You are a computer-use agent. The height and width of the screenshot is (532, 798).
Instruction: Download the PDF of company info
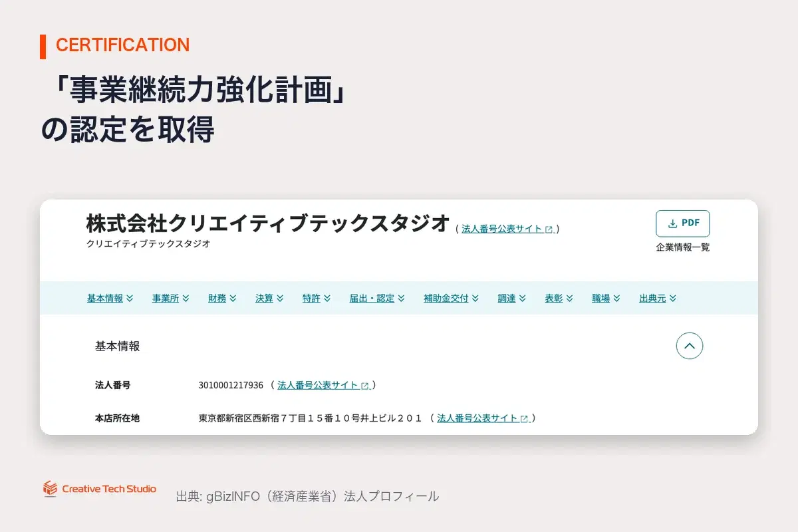point(682,223)
